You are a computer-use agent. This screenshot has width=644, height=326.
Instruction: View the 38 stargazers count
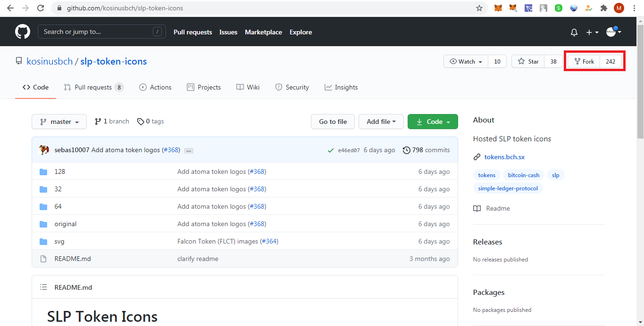click(x=553, y=61)
